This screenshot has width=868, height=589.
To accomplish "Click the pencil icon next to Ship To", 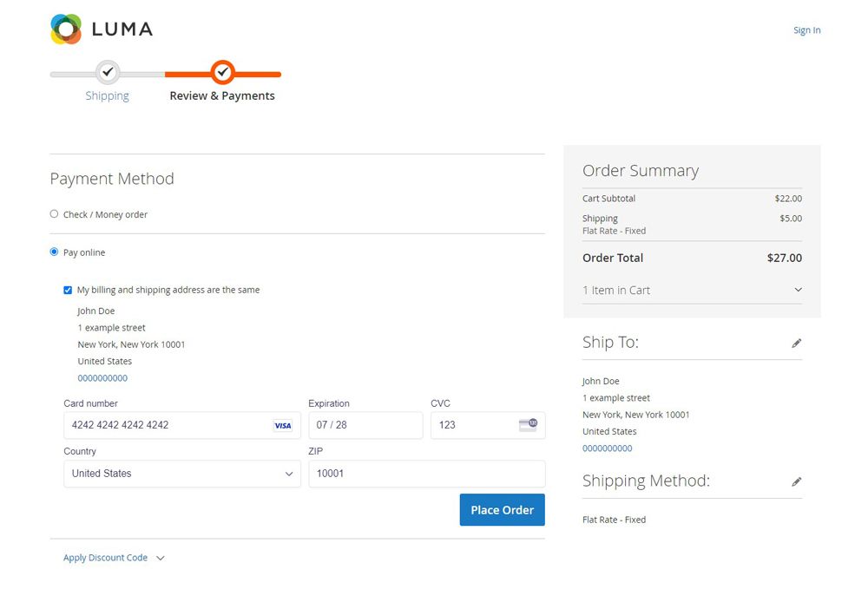I will tap(796, 343).
